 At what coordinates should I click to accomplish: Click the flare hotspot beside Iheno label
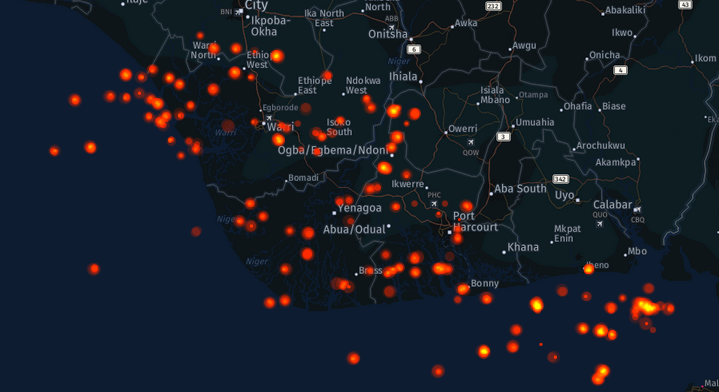[x=588, y=269]
